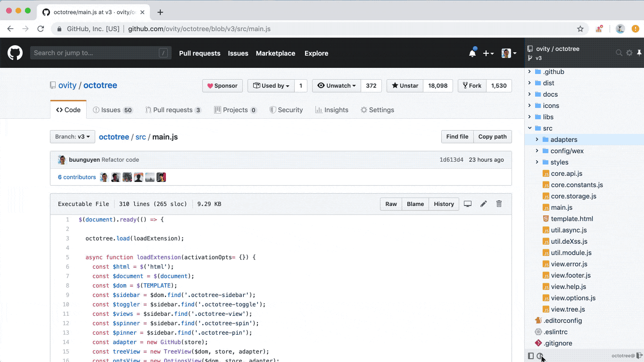Open the Projects tab

235,110
